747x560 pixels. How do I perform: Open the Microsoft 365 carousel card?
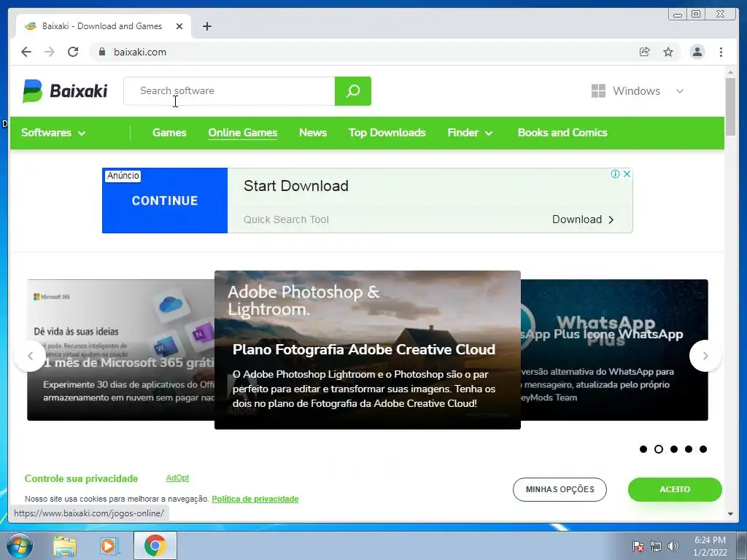121,350
